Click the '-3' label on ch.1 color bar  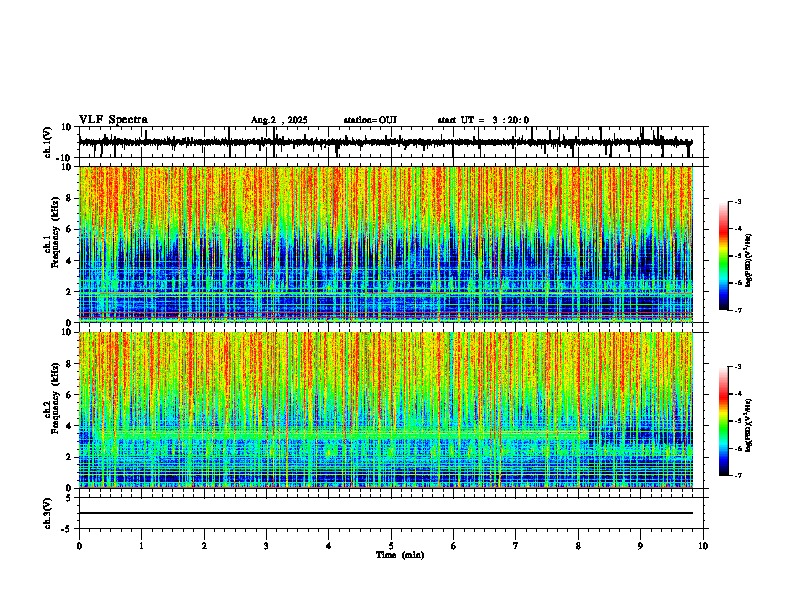tap(738, 202)
